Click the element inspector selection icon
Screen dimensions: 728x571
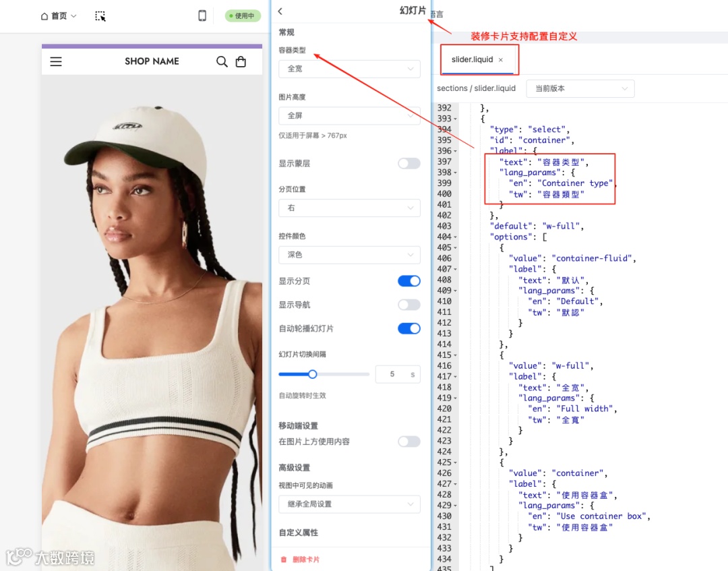tap(100, 16)
